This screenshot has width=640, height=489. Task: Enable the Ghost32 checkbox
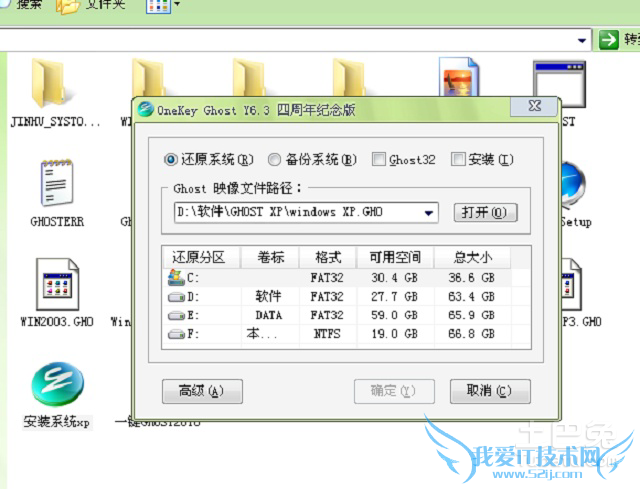tap(378, 159)
